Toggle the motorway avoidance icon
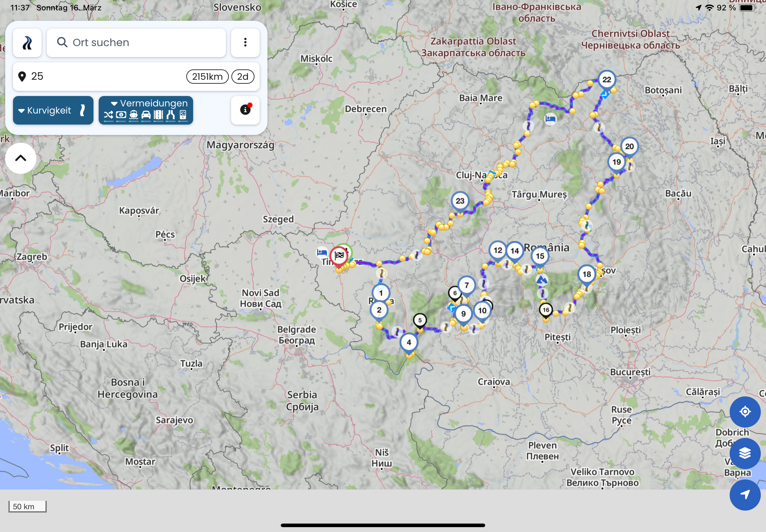The height and width of the screenshot is (532, 766). 158,115
